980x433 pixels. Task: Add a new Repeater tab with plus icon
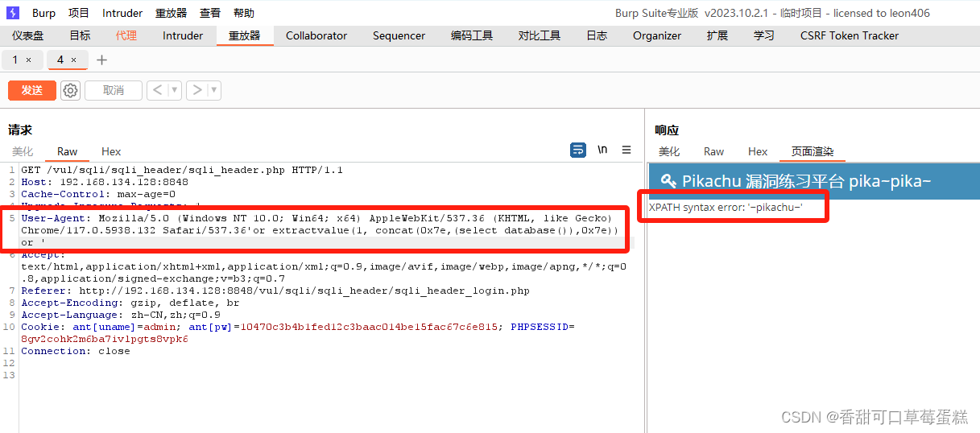pyautogui.click(x=101, y=60)
